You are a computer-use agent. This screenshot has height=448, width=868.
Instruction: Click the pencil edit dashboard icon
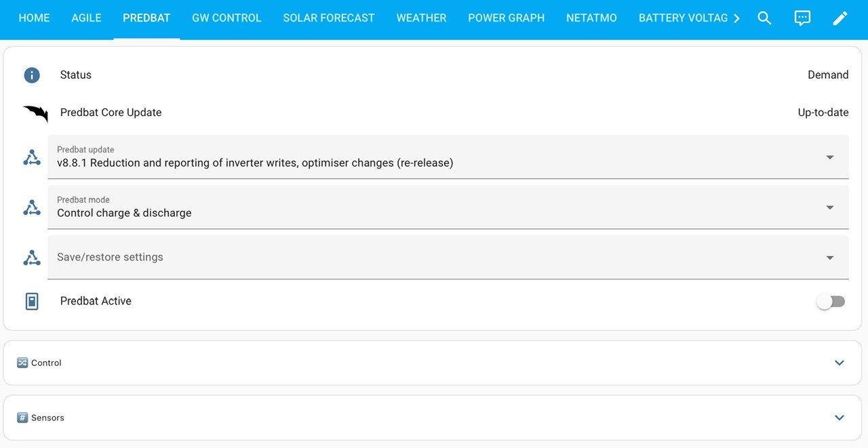840,18
